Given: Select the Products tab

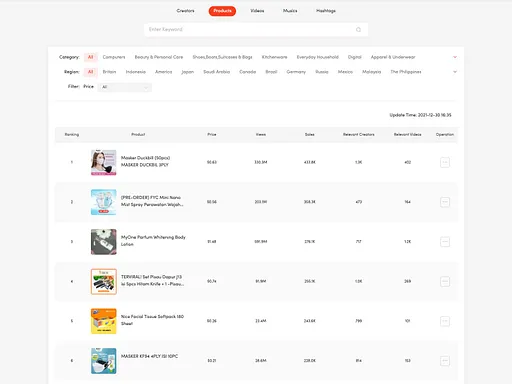Looking at the screenshot, I should point(222,11).
